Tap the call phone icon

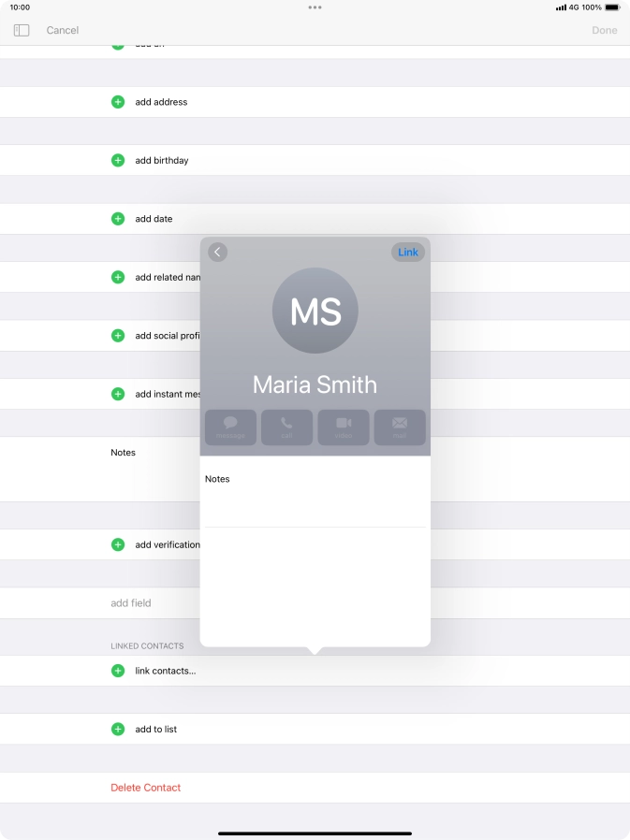[286, 427]
